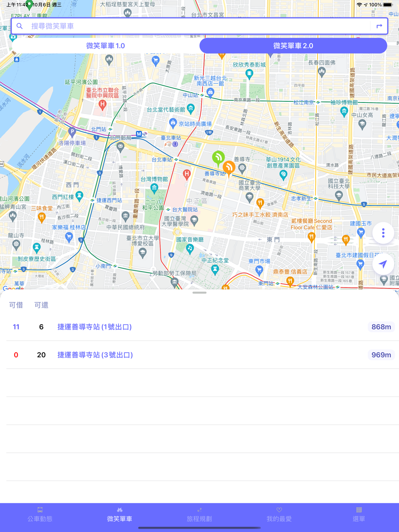This screenshot has width=399, height=532.
Task: Tap the 國立臺北商業大學 school icon
Action: click(249, 197)
